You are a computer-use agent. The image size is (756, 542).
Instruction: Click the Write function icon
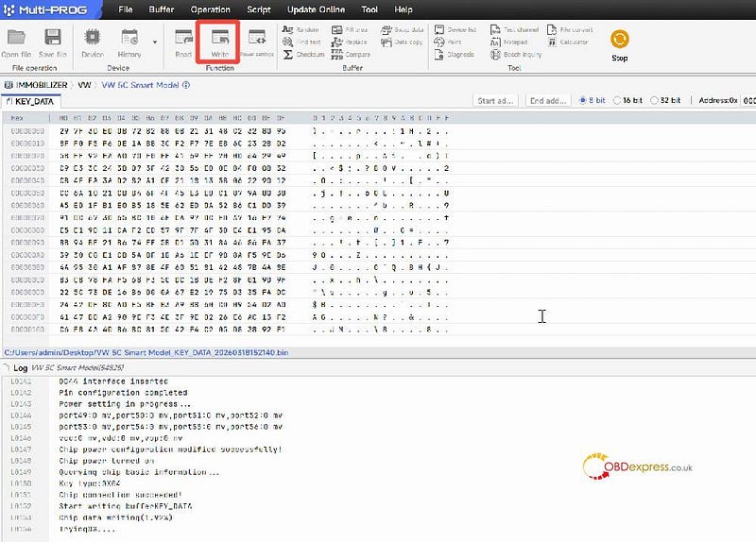[220, 37]
